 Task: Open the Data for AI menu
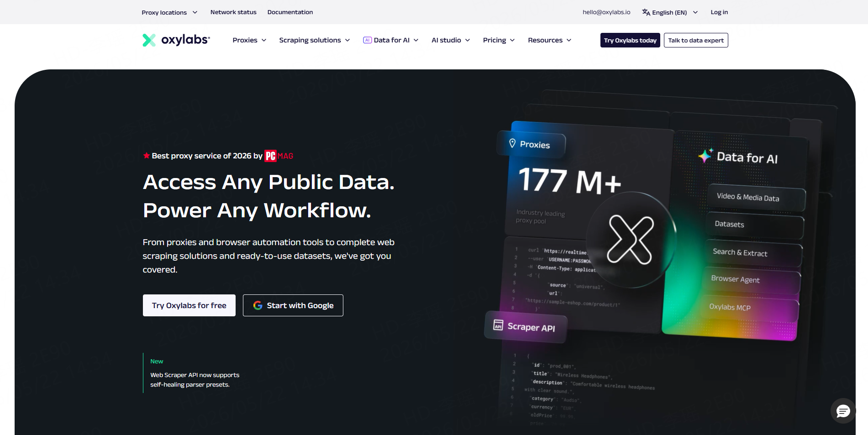(391, 40)
